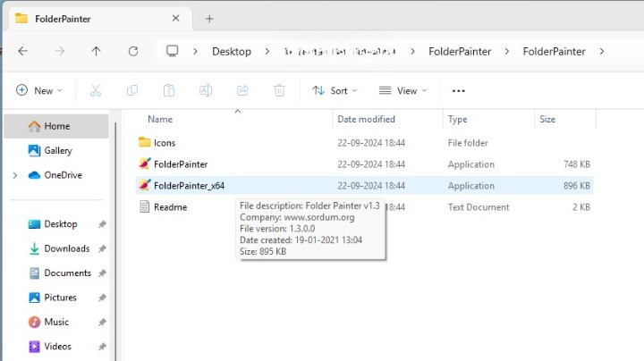The height and width of the screenshot is (361, 644).
Task: Click the FolderPainter application icon
Action: 145,164
